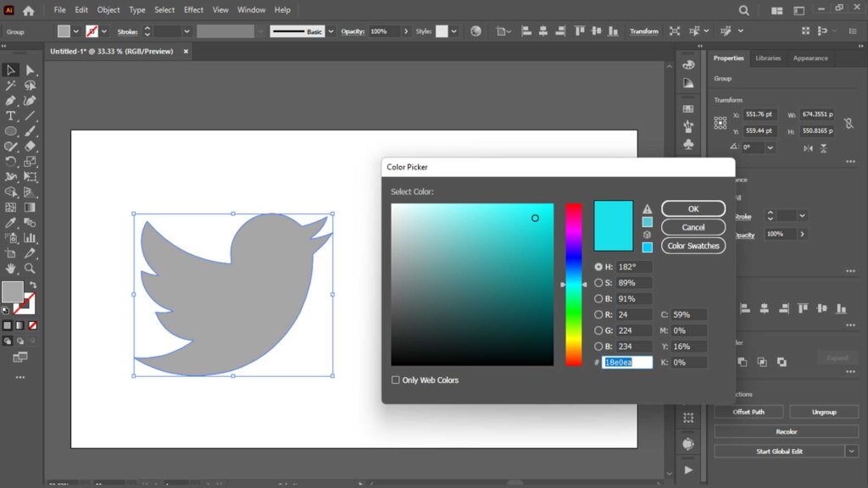
Task: Choose the Magic Wand tool
Action: pos(10,86)
